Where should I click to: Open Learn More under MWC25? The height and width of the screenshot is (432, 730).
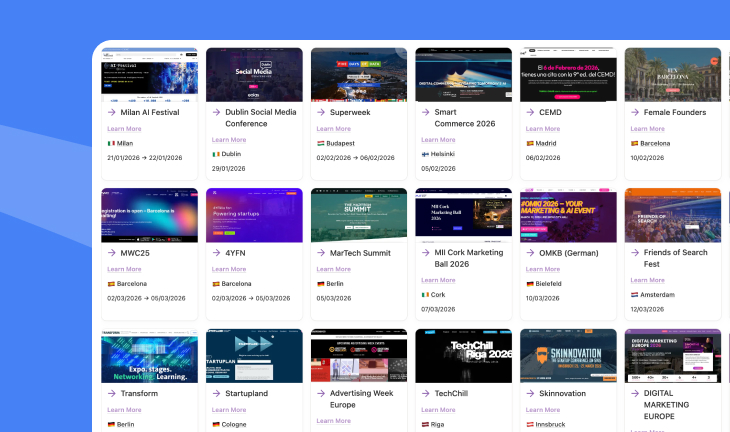tap(124, 269)
